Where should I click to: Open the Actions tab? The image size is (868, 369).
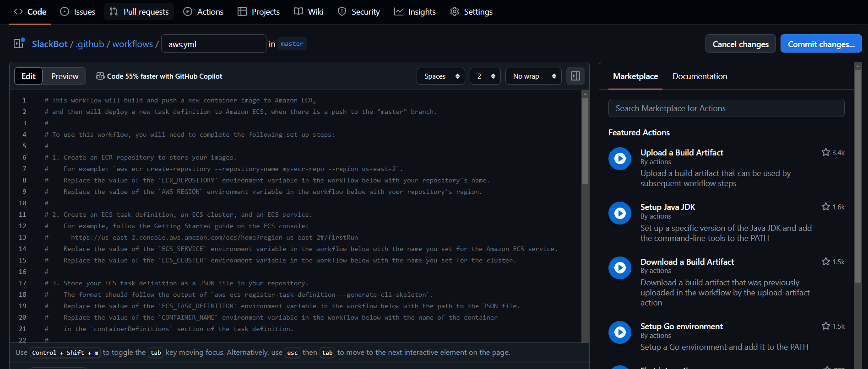click(203, 12)
